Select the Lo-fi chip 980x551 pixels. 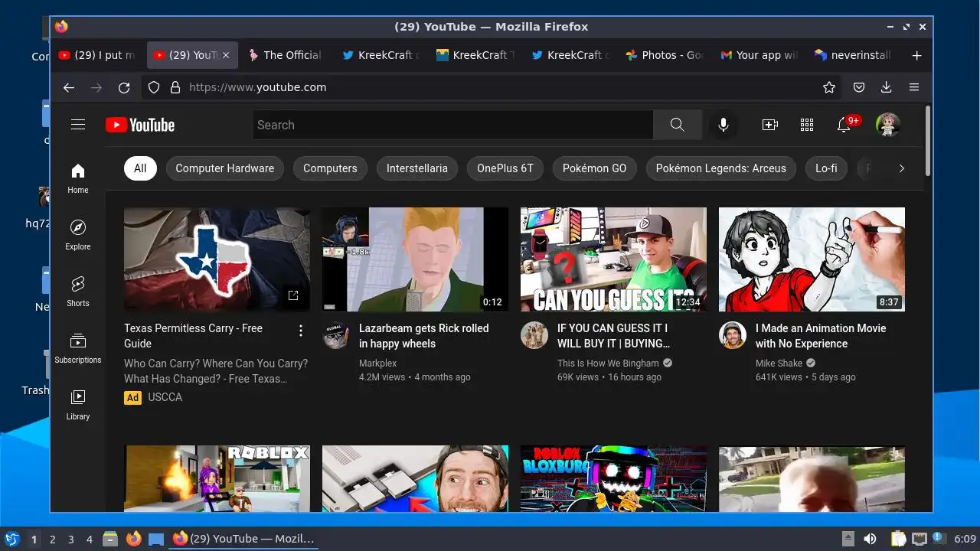pos(826,168)
